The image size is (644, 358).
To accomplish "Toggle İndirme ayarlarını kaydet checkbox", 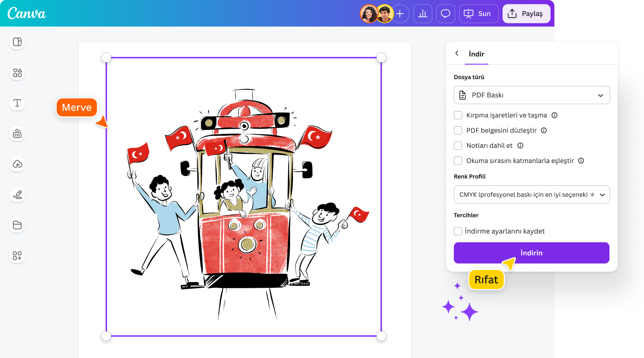I will click(458, 231).
